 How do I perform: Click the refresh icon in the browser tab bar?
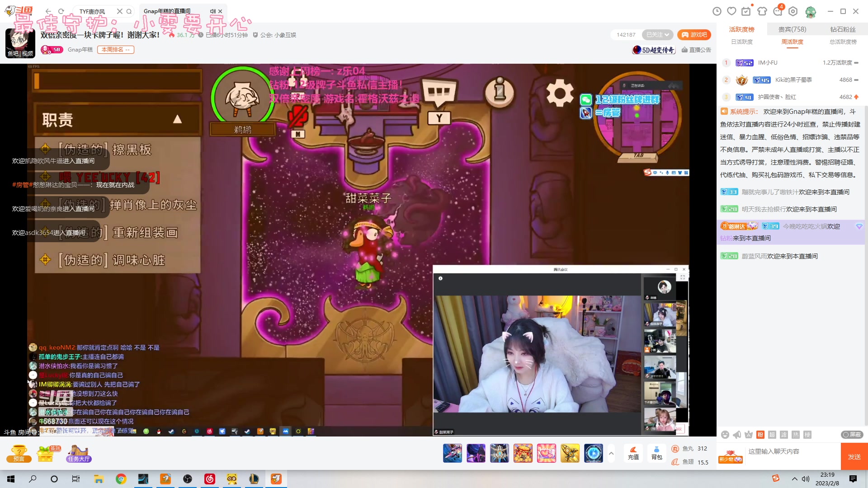coord(61,11)
